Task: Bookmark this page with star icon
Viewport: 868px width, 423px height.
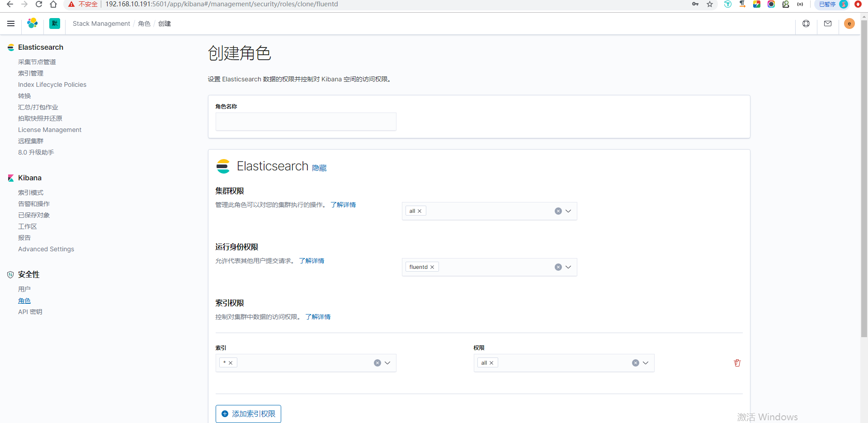Action: click(x=710, y=4)
